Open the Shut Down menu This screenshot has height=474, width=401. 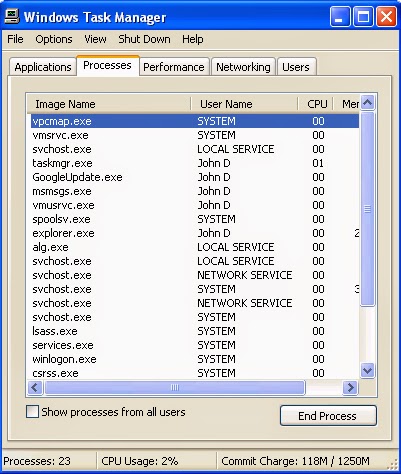tap(144, 39)
